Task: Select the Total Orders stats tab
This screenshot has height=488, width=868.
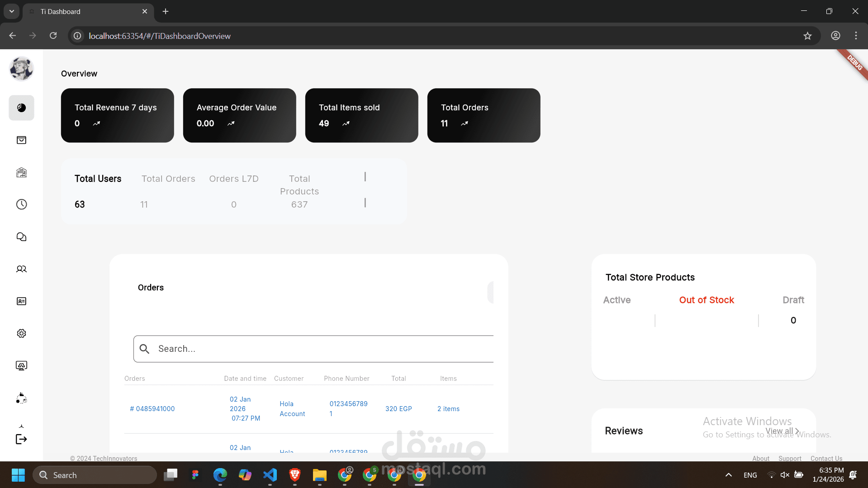Action: [168, 179]
